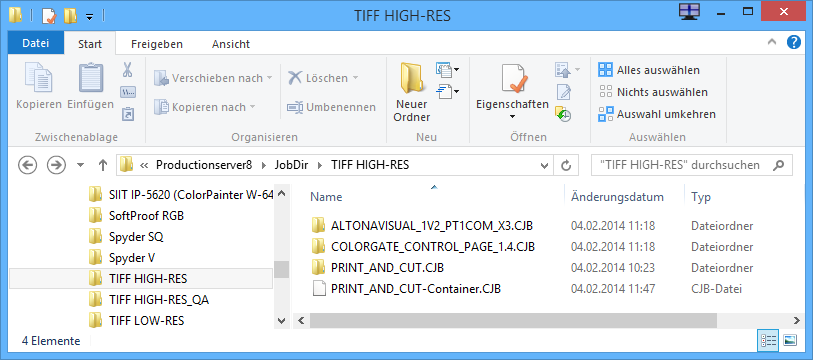The width and height of the screenshot is (813, 360).
Task: Open the address bar history dropdown
Action: 544,165
